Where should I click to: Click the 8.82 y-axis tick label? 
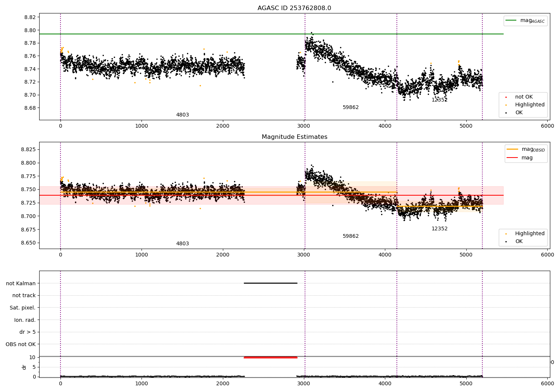coord(30,17)
